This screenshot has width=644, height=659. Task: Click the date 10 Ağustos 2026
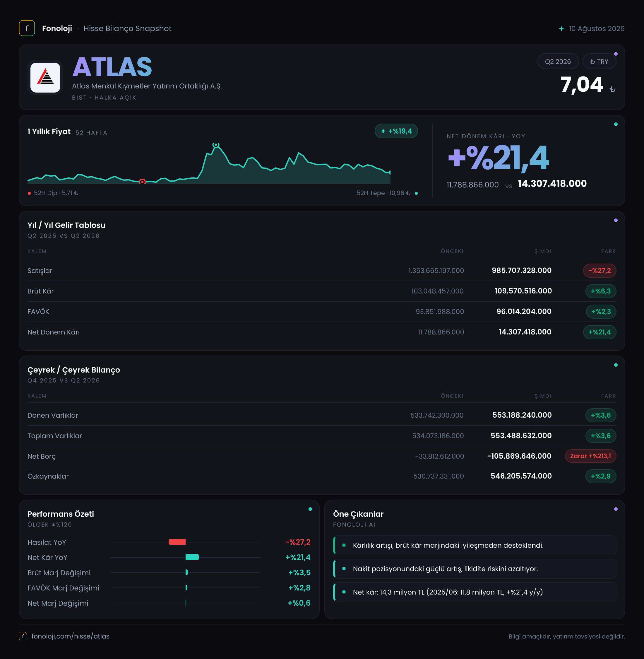tap(596, 29)
